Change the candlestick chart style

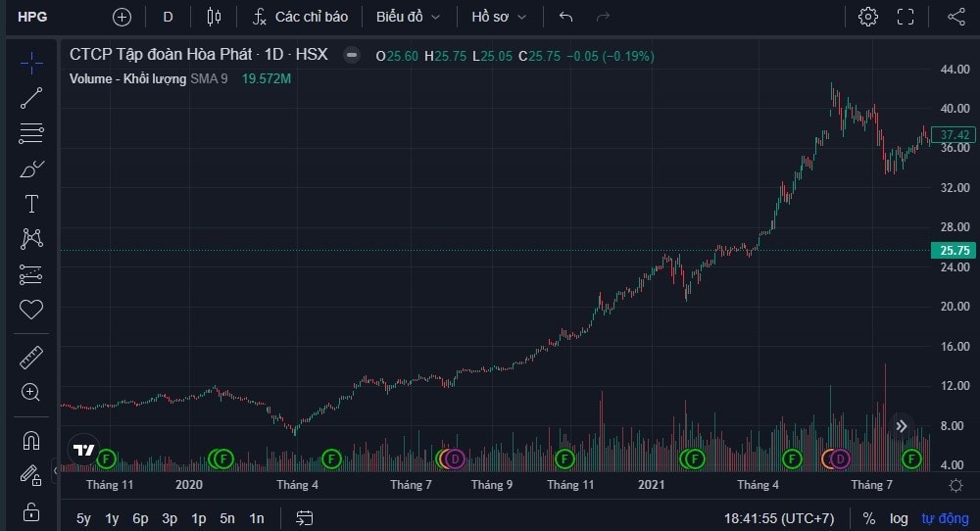point(214,17)
